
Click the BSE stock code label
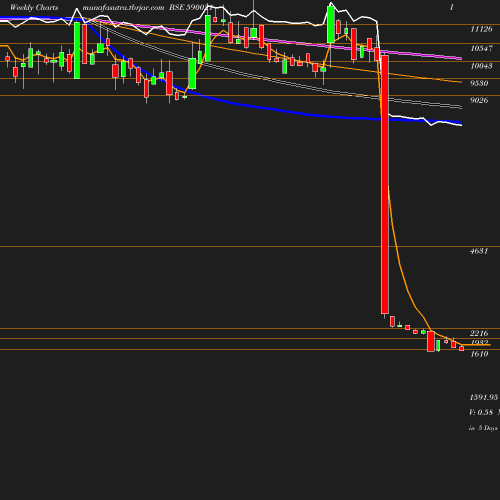point(191,7)
